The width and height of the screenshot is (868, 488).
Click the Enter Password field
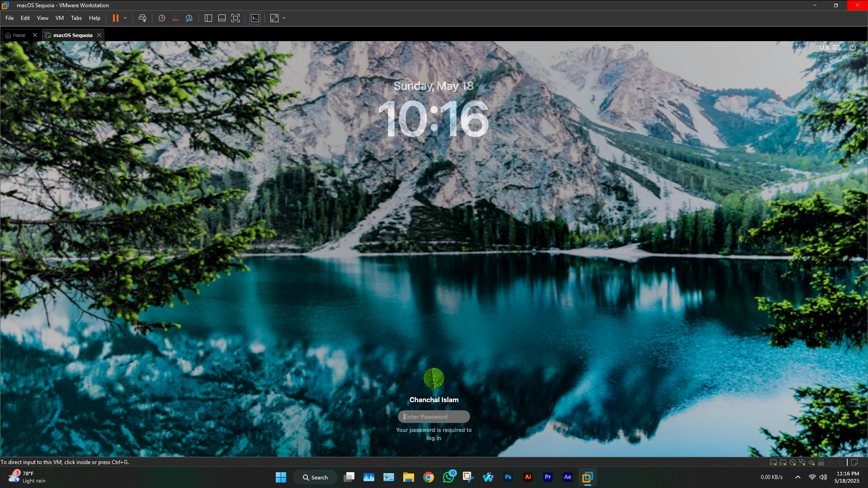click(434, 417)
